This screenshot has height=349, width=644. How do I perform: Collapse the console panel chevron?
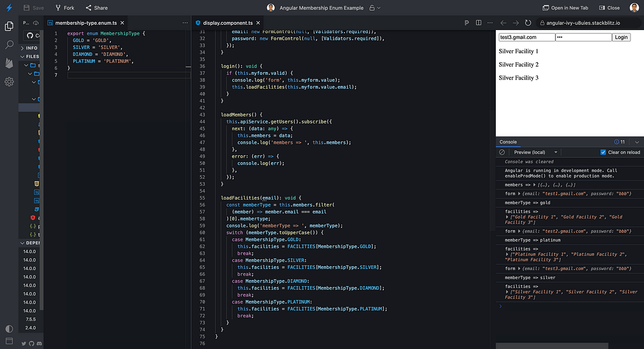636,142
